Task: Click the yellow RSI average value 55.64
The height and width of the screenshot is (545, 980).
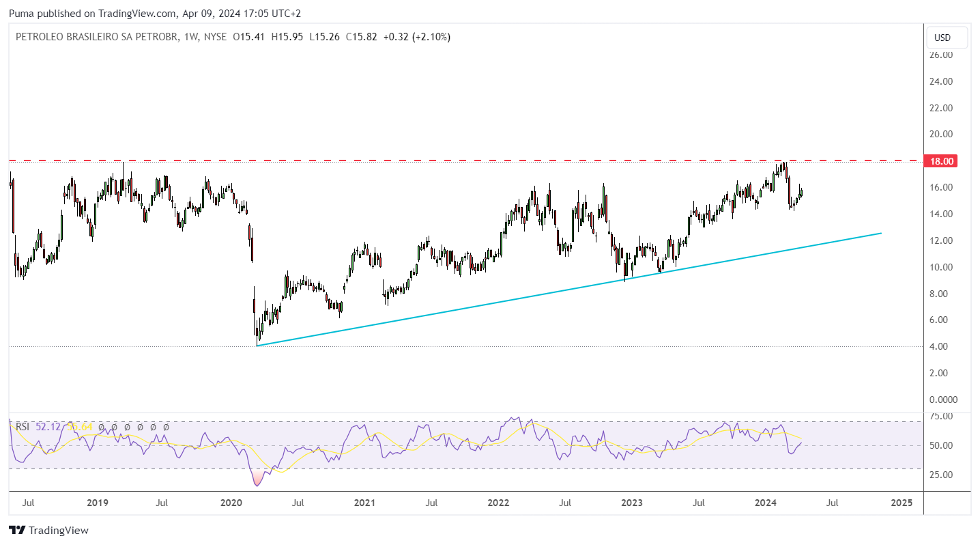Action: click(79, 427)
